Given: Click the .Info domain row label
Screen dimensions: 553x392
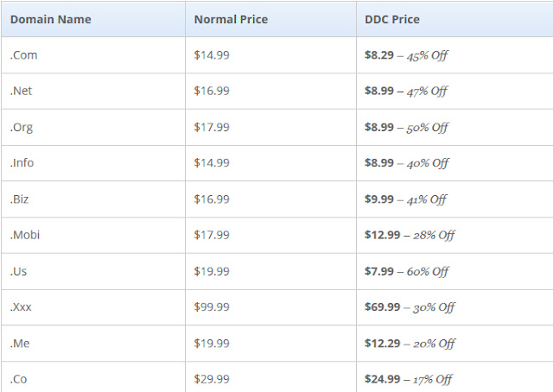Looking at the screenshot, I should pos(22,163).
